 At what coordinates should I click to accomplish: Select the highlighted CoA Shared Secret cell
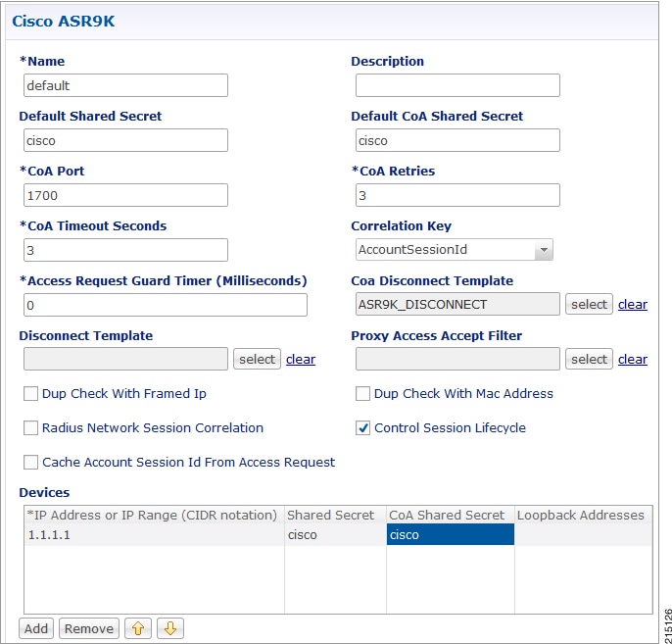451,534
